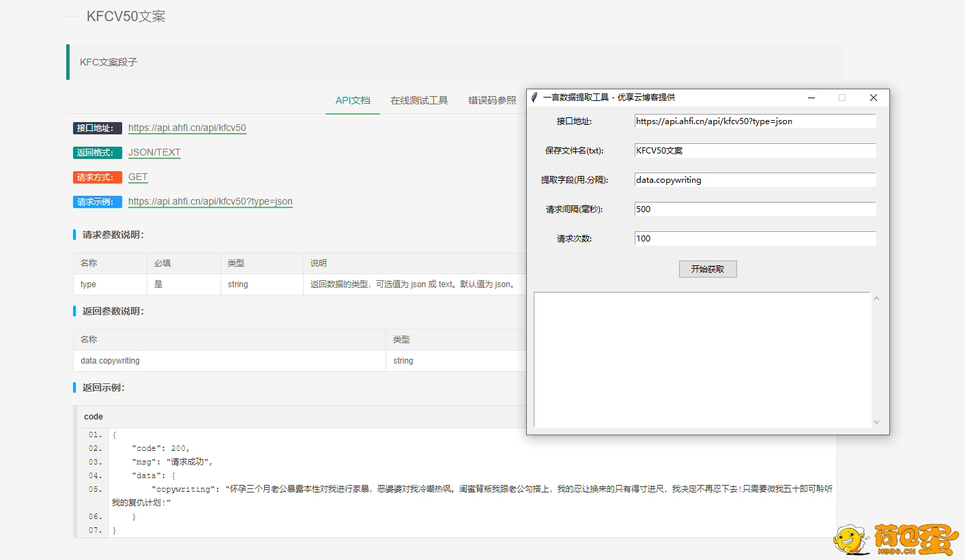The width and height of the screenshot is (965, 560).
Task: Focus the 接口地址 input field in tool
Action: tap(755, 121)
